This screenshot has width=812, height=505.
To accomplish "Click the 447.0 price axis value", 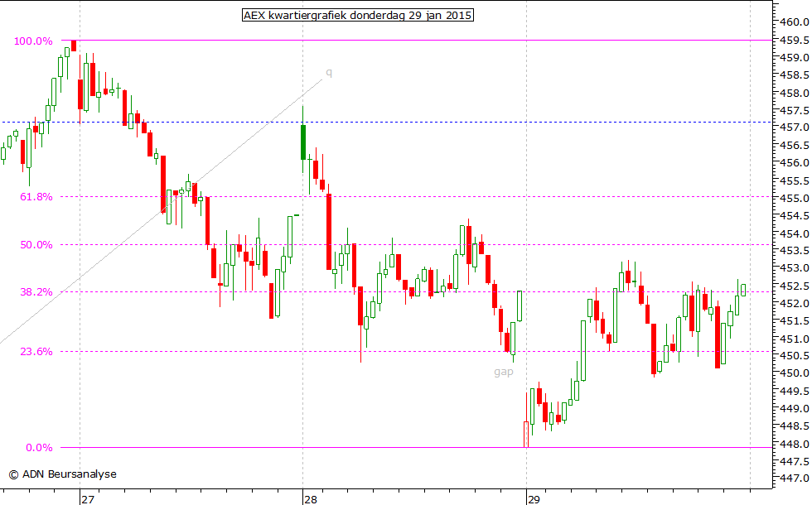I will 795,479.
